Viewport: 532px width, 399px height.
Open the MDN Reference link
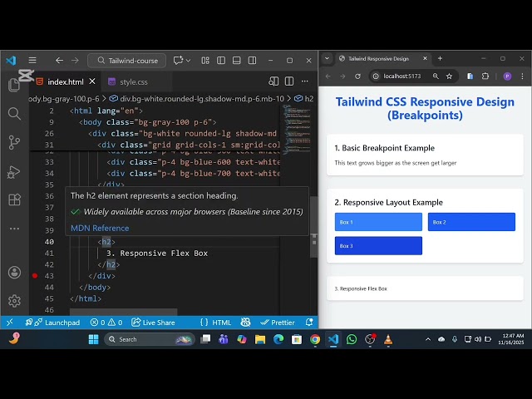click(x=100, y=228)
